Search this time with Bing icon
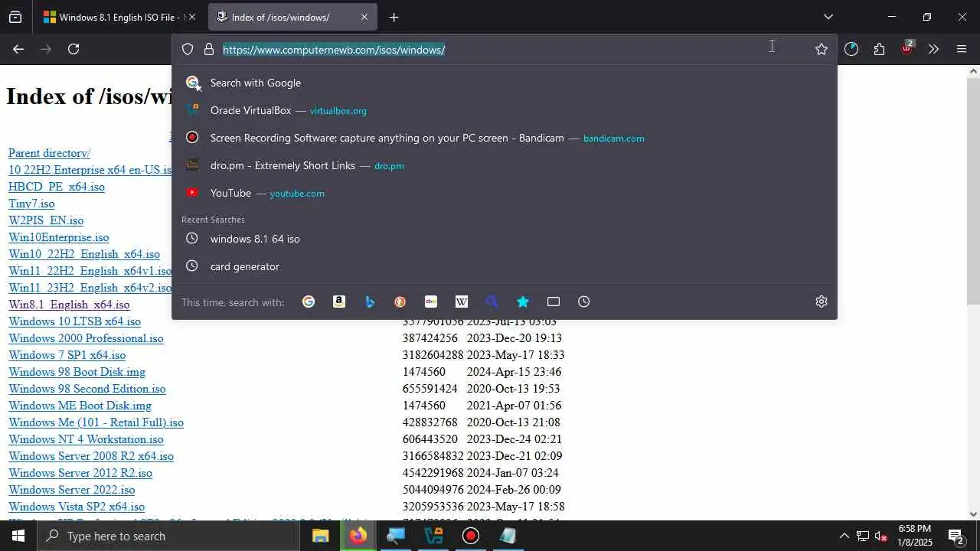 coord(370,302)
